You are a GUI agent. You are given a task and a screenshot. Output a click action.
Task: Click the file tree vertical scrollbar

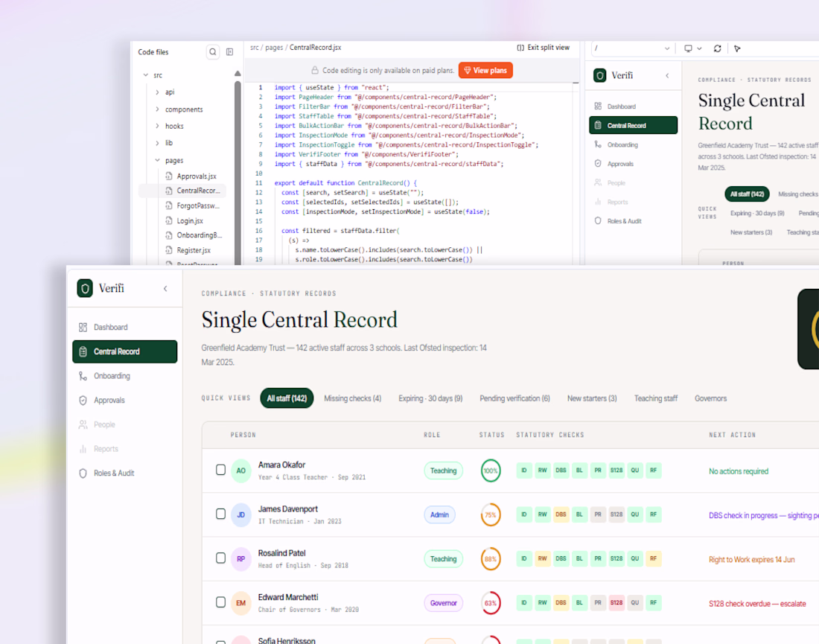(x=238, y=173)
